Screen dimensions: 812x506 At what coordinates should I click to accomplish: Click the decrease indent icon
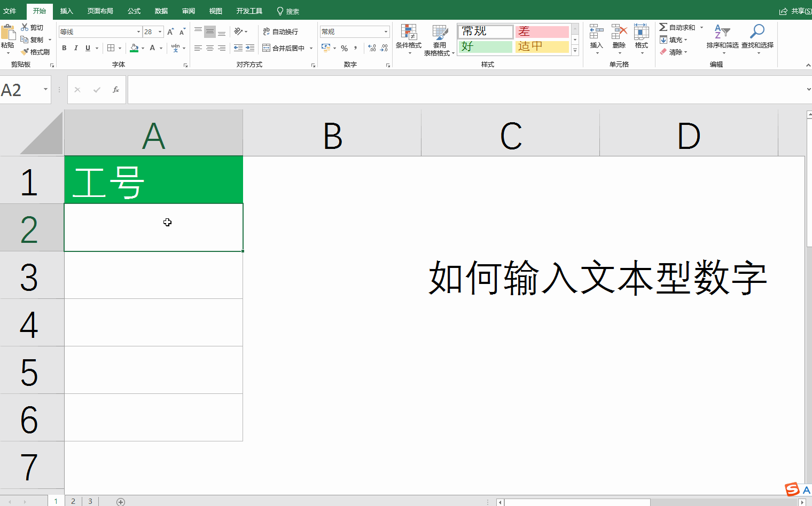click(238, 48)
